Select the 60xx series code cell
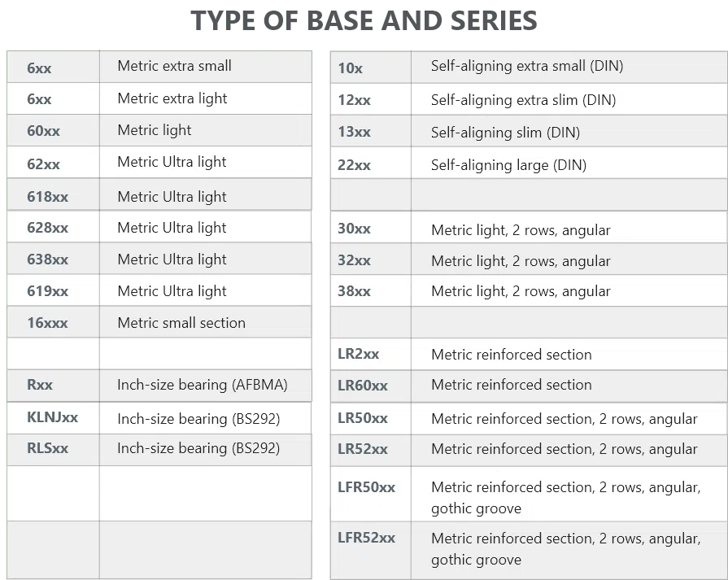The height and width of the screenshot is (580, 728). coord(43,131)
